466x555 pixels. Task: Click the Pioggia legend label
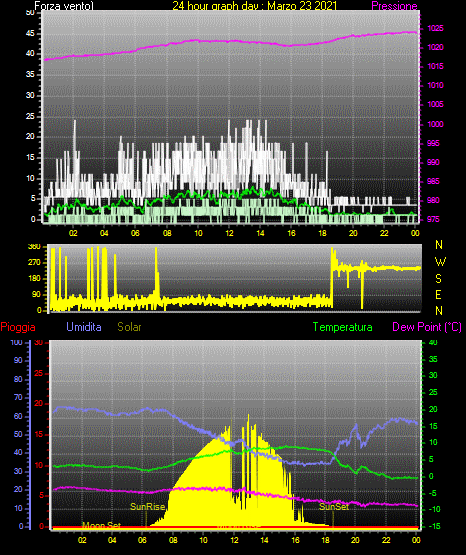(x=18, y=327)
